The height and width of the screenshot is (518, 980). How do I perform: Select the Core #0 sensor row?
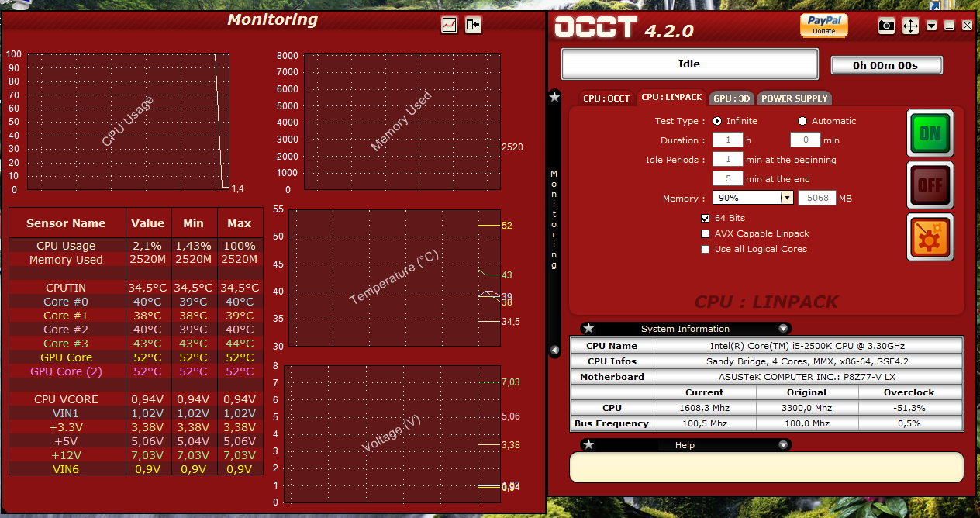(x=136, y=302)
